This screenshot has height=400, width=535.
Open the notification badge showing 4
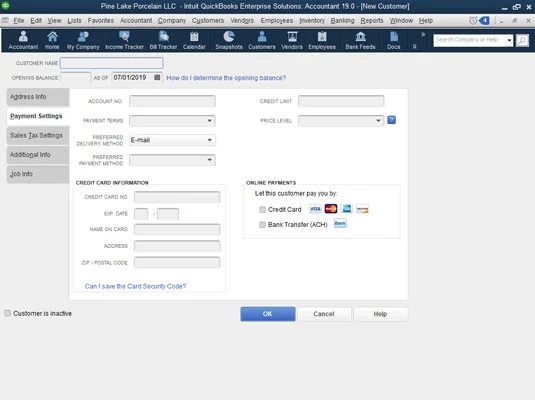coord(485,20)
